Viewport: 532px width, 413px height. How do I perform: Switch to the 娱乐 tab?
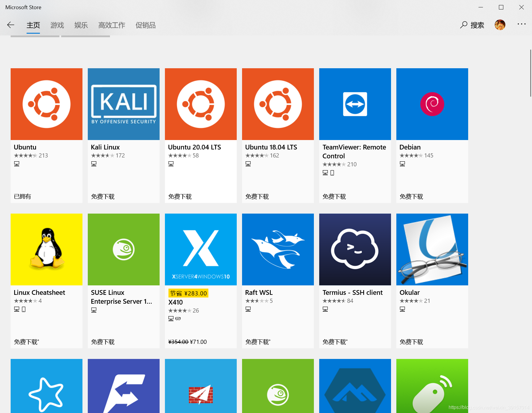point(81,25)
